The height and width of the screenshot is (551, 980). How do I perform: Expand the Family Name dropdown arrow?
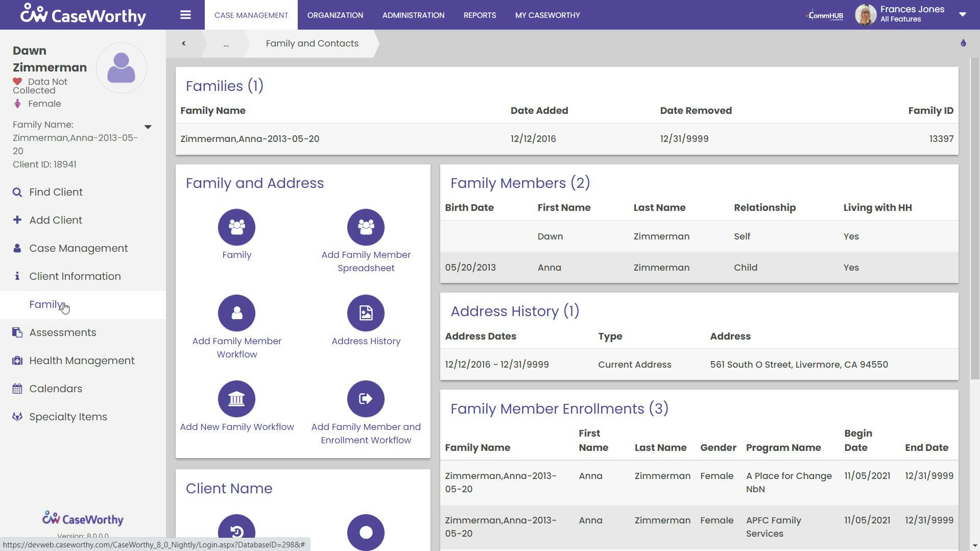pos(148,127)
